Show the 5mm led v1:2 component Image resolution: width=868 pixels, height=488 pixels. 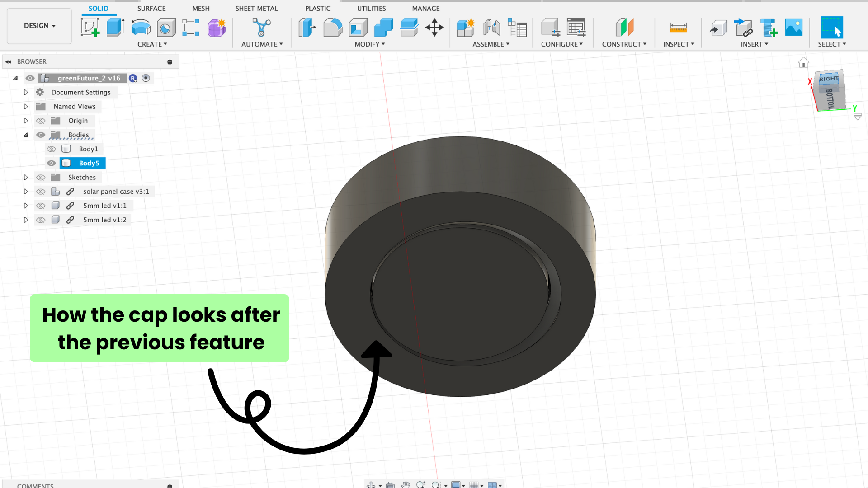(41, 220)
